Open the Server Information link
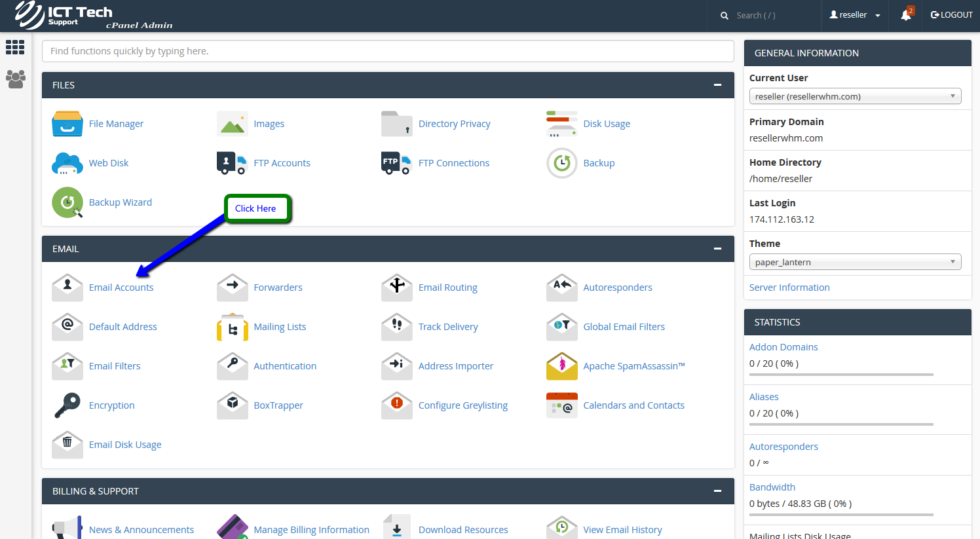This screenshot has height=539, width=980. 789,288
